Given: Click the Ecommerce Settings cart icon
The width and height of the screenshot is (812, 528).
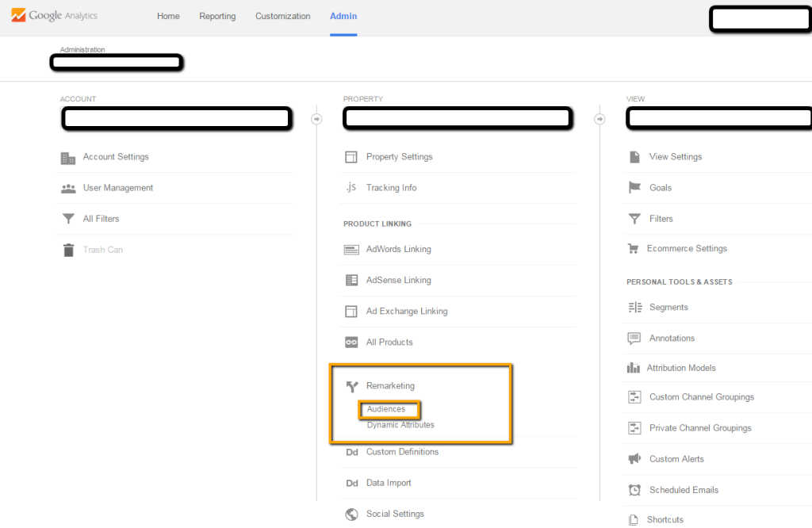Looking at the screenshot, I should click(634, 249).
